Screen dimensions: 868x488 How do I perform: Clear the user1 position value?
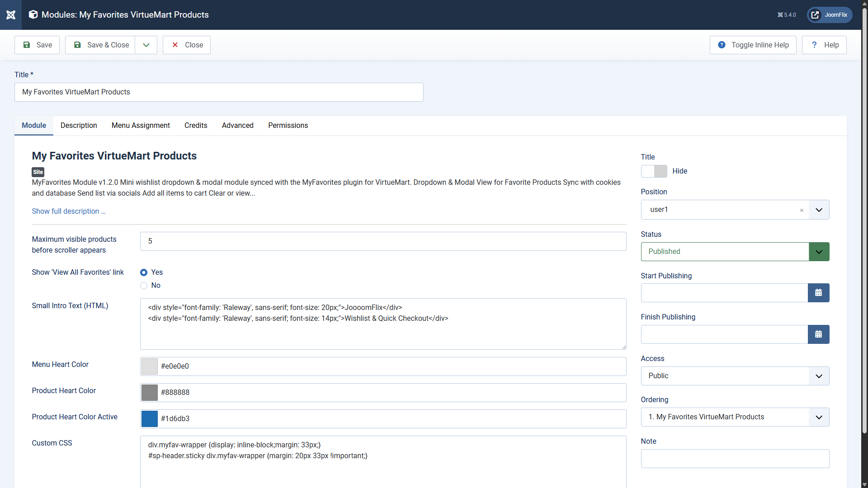click(x=802, y=210)
